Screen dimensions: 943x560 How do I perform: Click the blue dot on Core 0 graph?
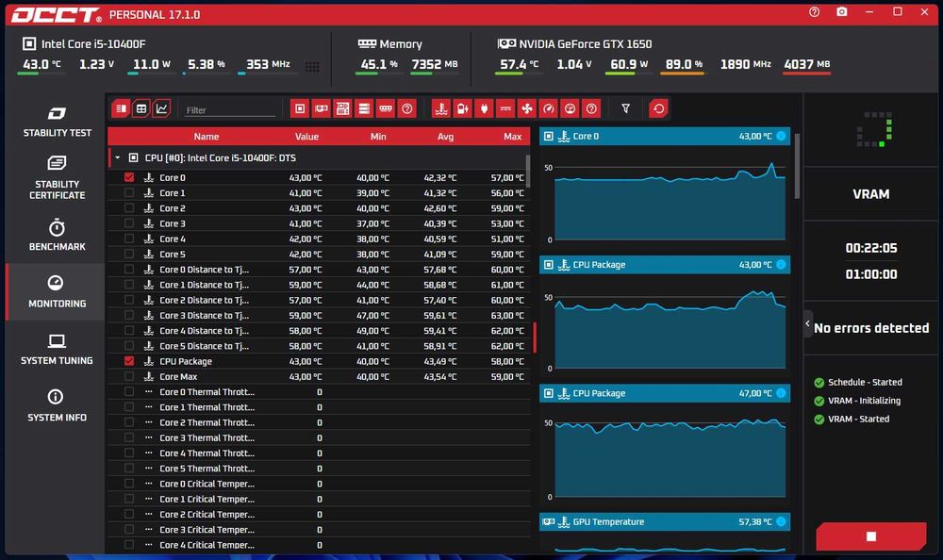click(781, 136)
